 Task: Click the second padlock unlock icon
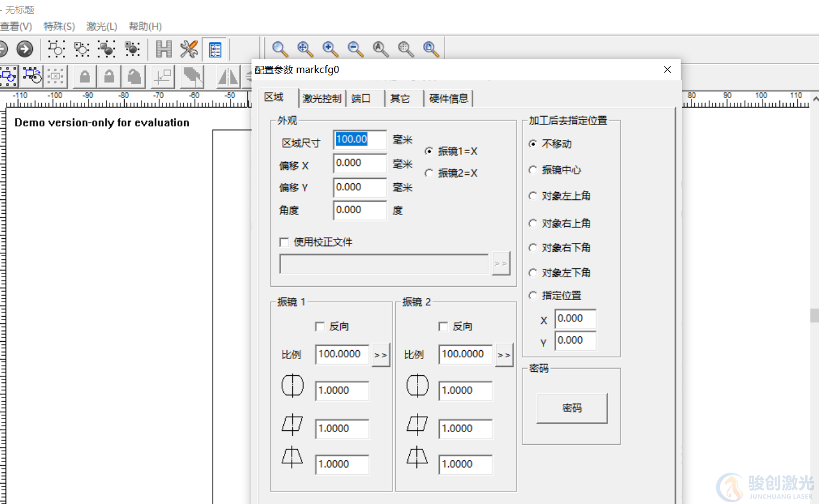coord(109,76)
